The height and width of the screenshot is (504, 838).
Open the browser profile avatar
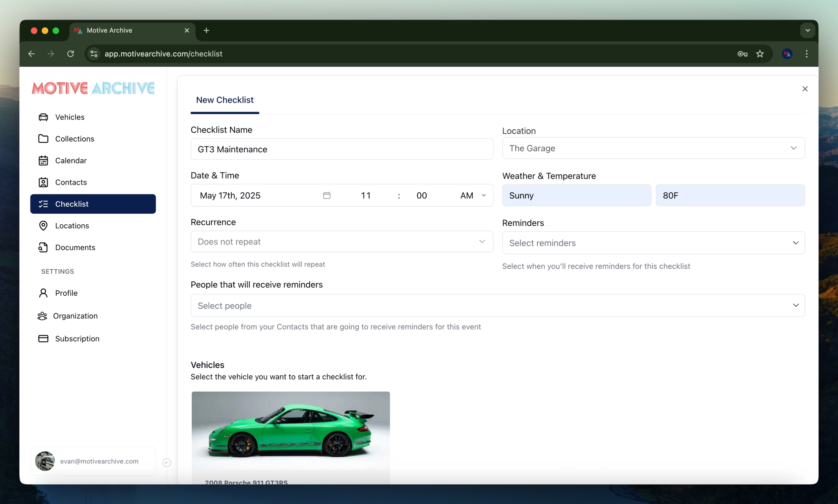(x=787, y=54)
